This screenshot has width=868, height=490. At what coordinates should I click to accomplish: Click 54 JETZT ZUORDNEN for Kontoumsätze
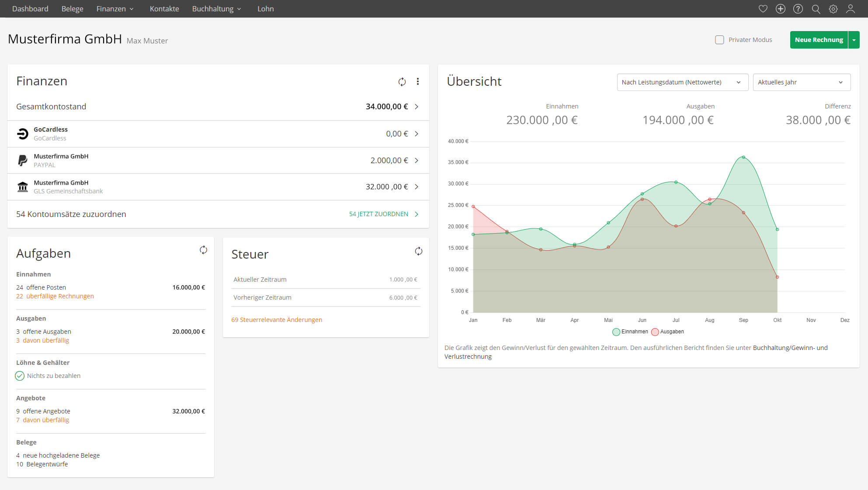378,214
